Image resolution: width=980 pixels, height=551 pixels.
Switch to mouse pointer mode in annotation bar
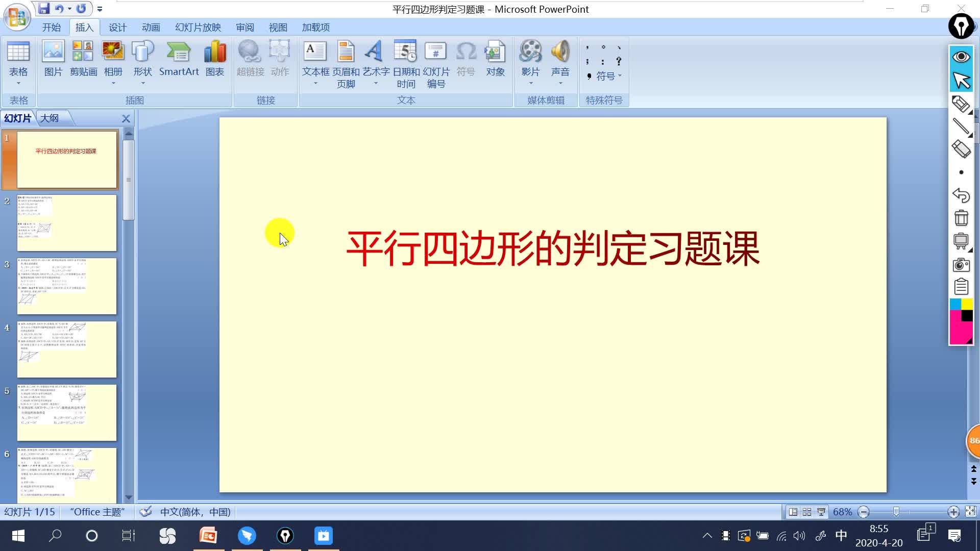coord(961,80)
